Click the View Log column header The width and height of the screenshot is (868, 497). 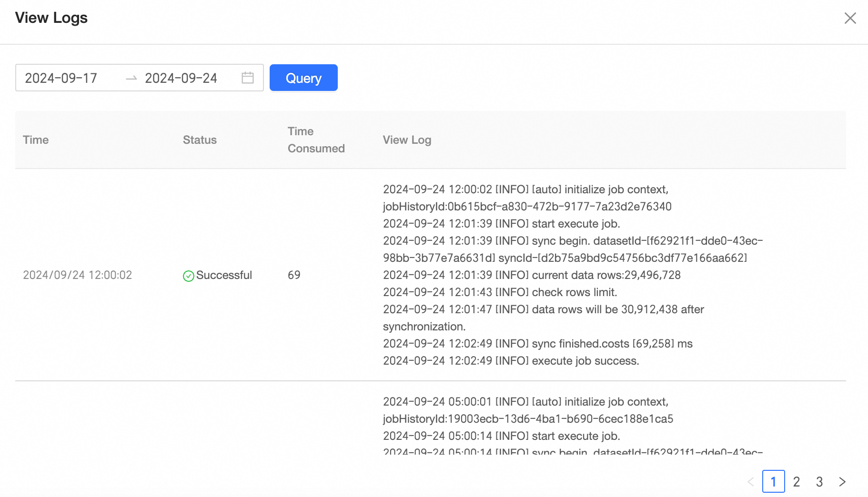[407, 140]
